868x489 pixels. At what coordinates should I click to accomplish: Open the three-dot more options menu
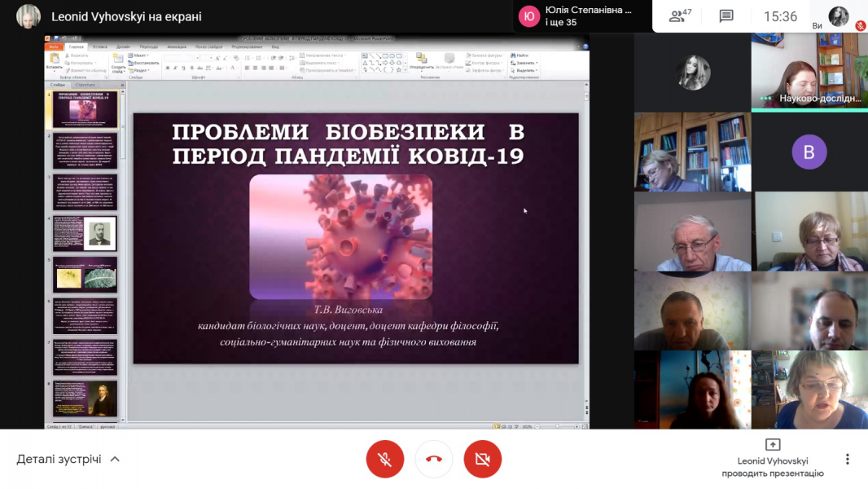847,460
